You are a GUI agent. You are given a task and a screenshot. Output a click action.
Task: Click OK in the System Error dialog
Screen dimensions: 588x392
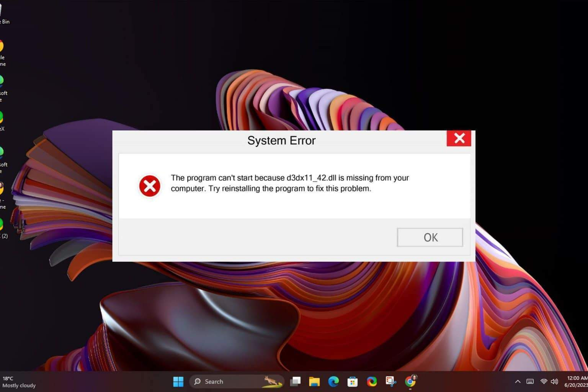(430, 237)
